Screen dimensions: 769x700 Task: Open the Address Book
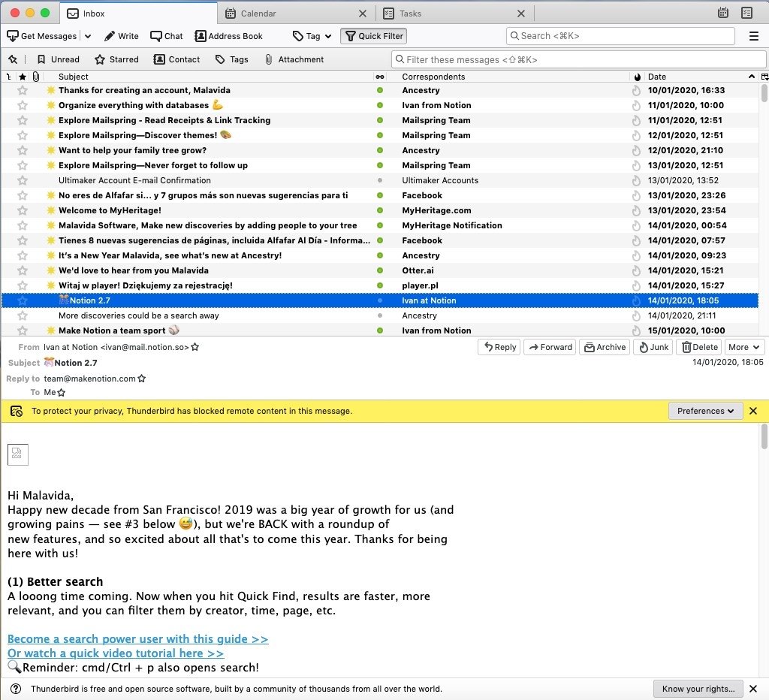[x=228, y=36]
